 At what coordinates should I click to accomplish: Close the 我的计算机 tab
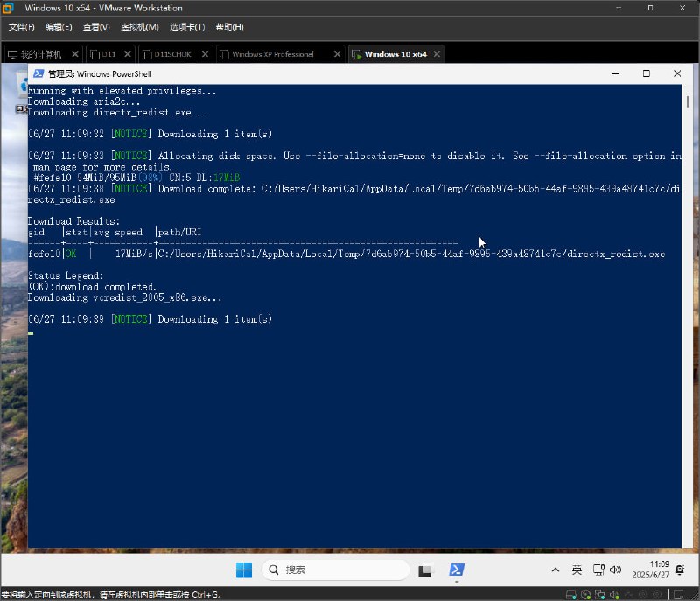coord(75,54)
